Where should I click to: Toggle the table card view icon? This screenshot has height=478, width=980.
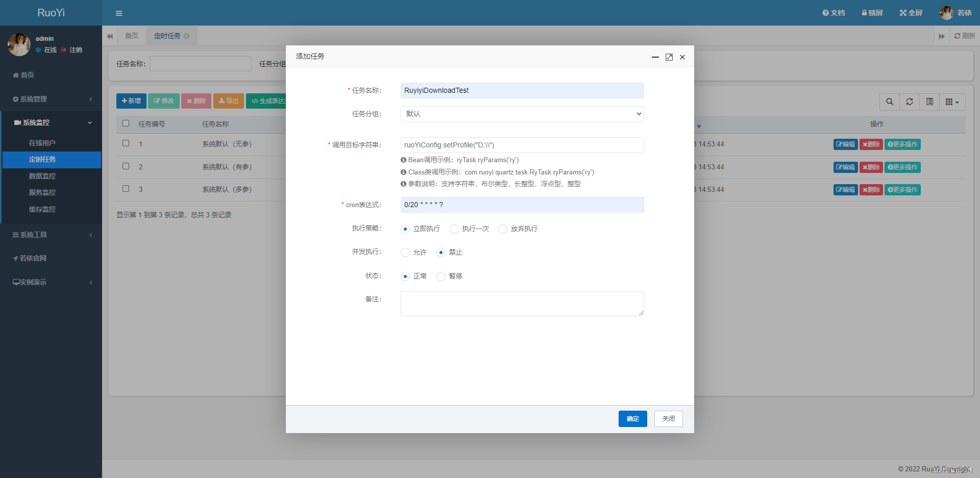tap(929, 102)
